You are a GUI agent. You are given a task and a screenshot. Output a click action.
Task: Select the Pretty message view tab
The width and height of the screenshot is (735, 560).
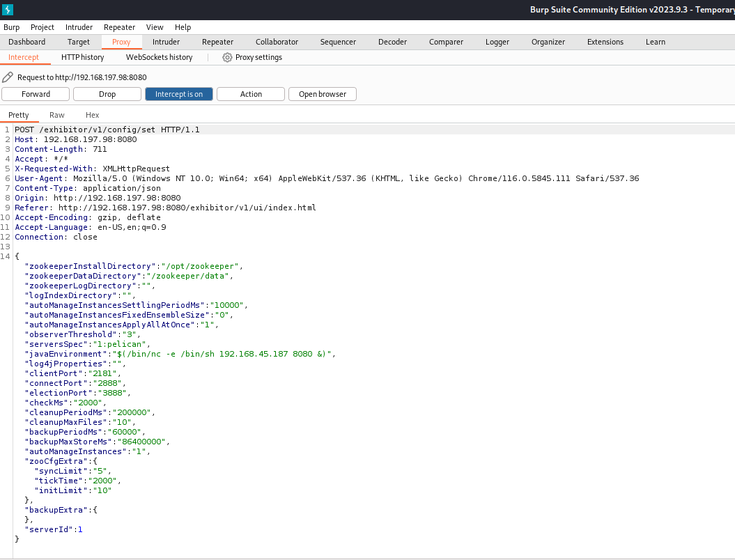click(x=19, y=115)
